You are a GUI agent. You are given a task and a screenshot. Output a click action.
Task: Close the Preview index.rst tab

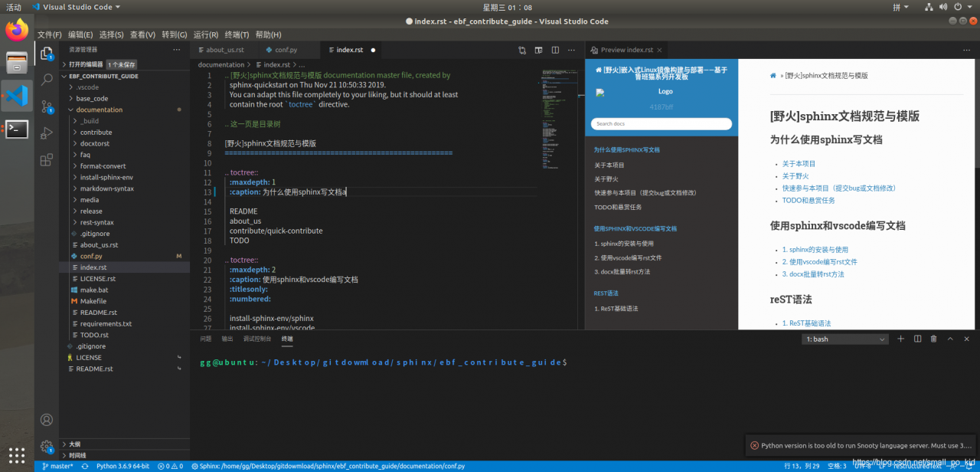(661, 50)
